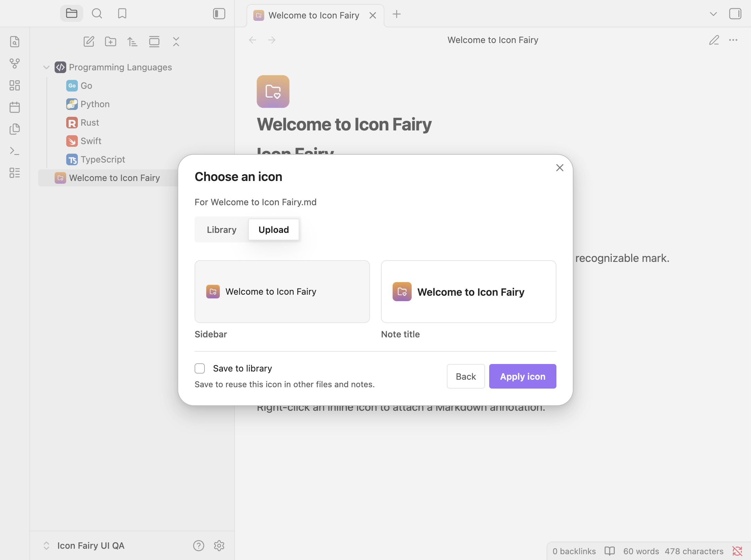Open quick switcher from ribbon

(x=15, y=42)
